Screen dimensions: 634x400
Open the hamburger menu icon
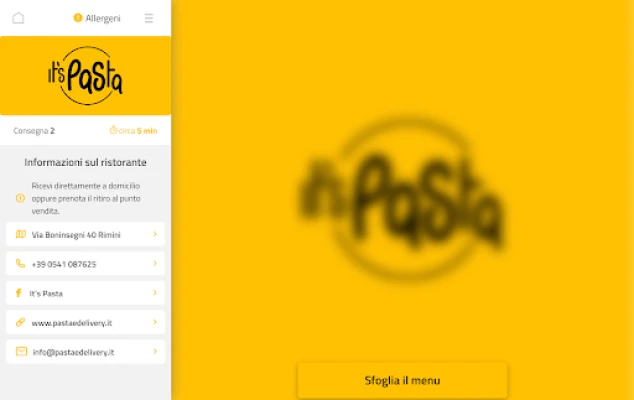click(149, 18)
